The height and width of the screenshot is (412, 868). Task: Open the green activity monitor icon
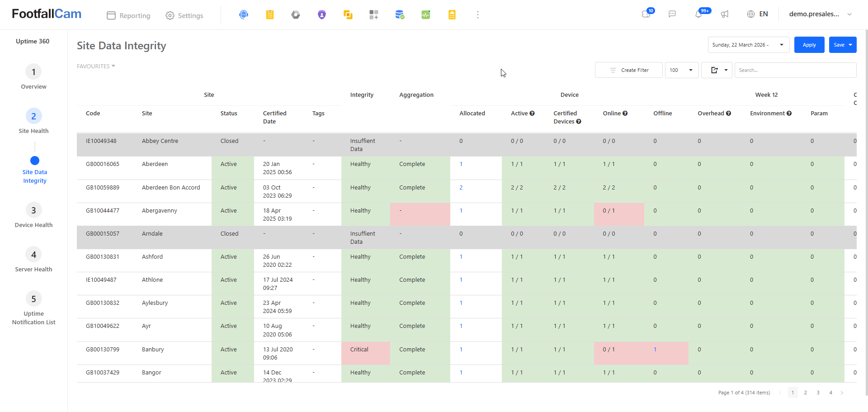pyautogui.click(x=426, y=15)
